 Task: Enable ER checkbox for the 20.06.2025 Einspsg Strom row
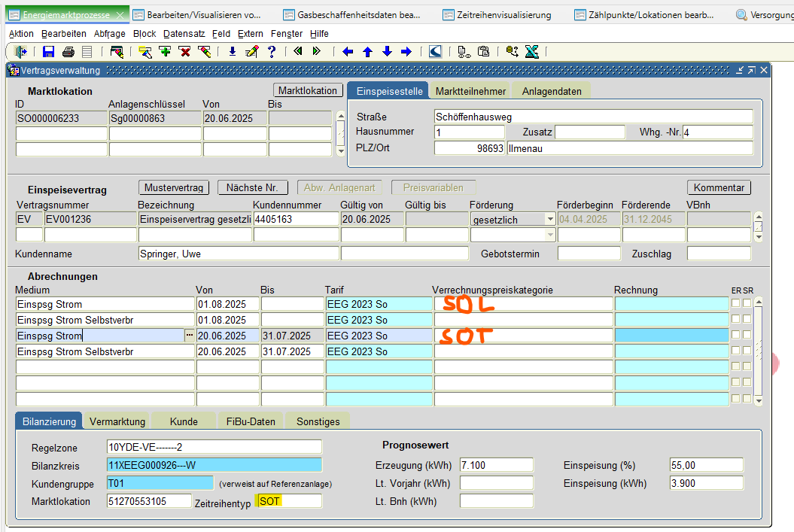tap(736, 335)
